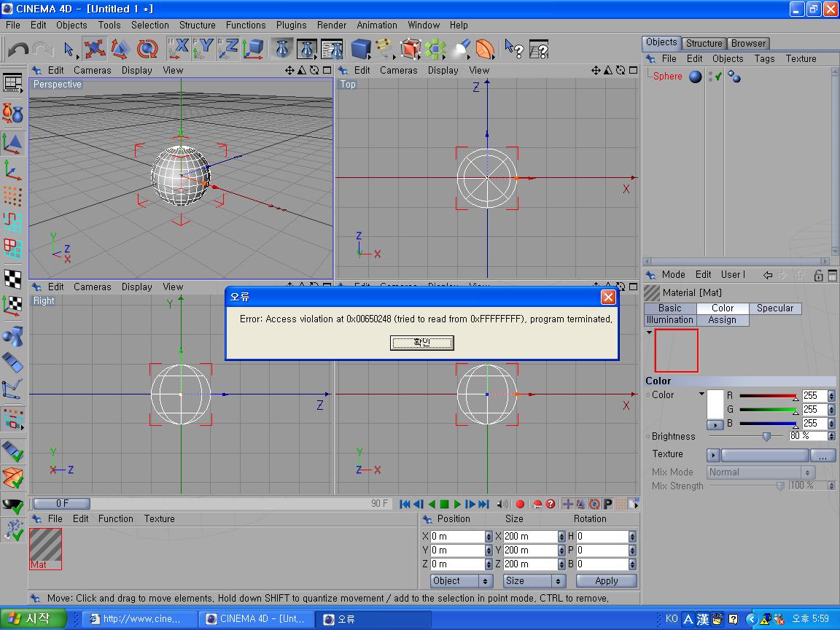Open the help documentation icon
Image resolution: width=840 pixels, height=630 pixels.
click(538, 49)
